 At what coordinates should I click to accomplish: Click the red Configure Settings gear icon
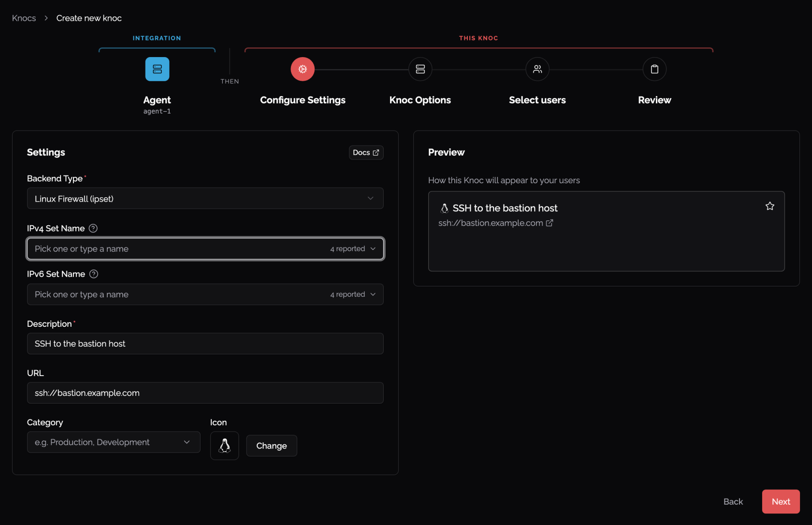(x=303, y=69)
